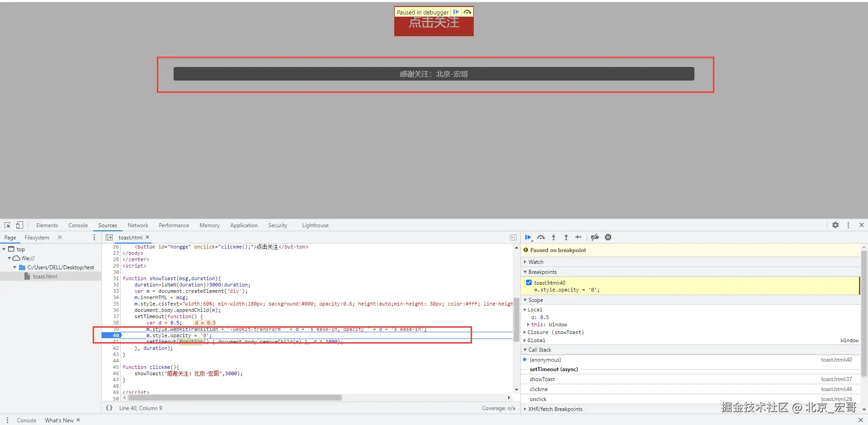868x425 pixels.
Task: Open DevTools settings gear
Action: click(835, 225)
